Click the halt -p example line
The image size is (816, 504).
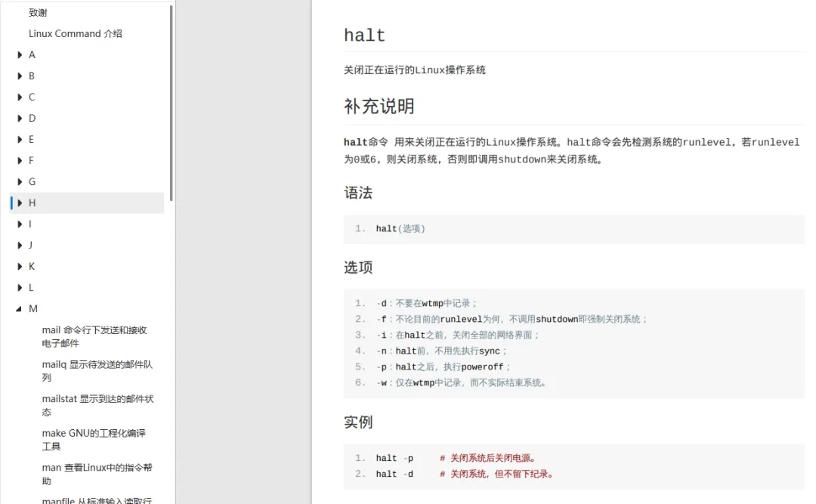pyautogui.click(x=456, y=458)
